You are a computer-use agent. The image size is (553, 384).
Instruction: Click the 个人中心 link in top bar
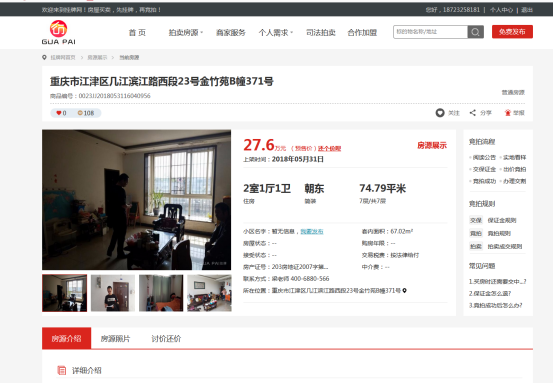[501, 10]
